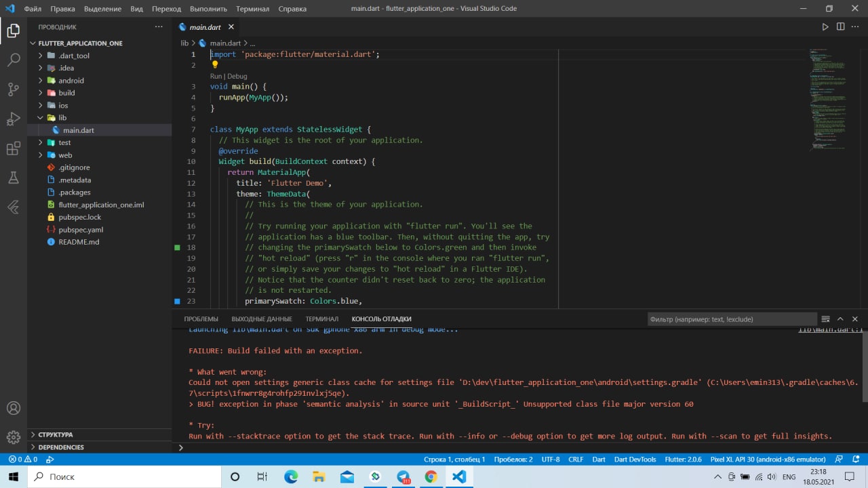Screen dimensions: 868x488
Task: Click the debug console filter input field
Action: 732,319
